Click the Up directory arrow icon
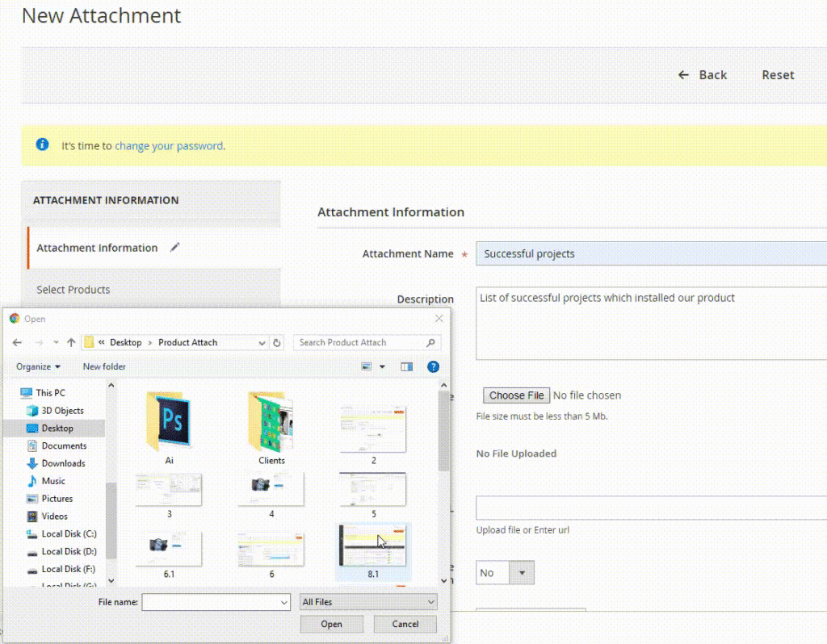Image resolution: width=827 pixels, height=644 pixels. 71,342
